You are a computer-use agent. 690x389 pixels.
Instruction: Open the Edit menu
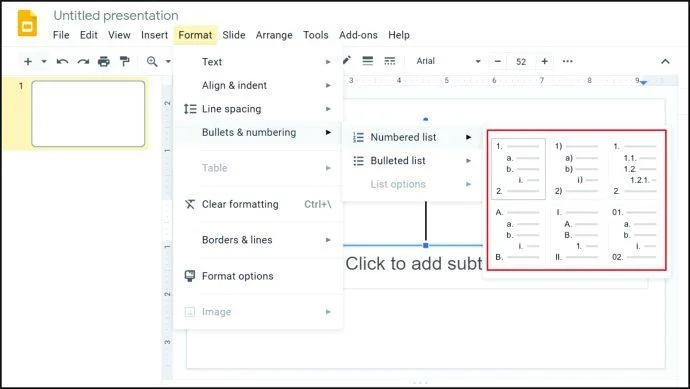pyautogui.click(x=88, y=35)
